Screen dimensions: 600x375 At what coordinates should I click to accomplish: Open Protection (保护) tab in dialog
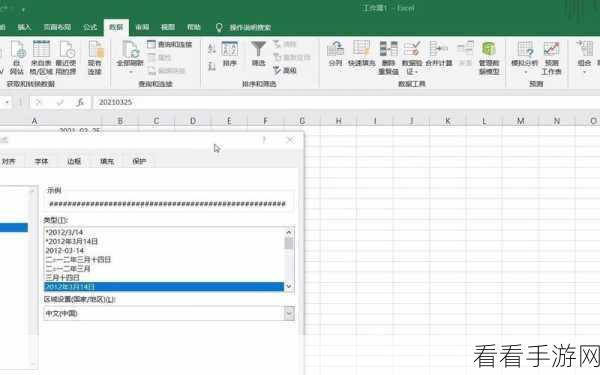click(139, 161)
